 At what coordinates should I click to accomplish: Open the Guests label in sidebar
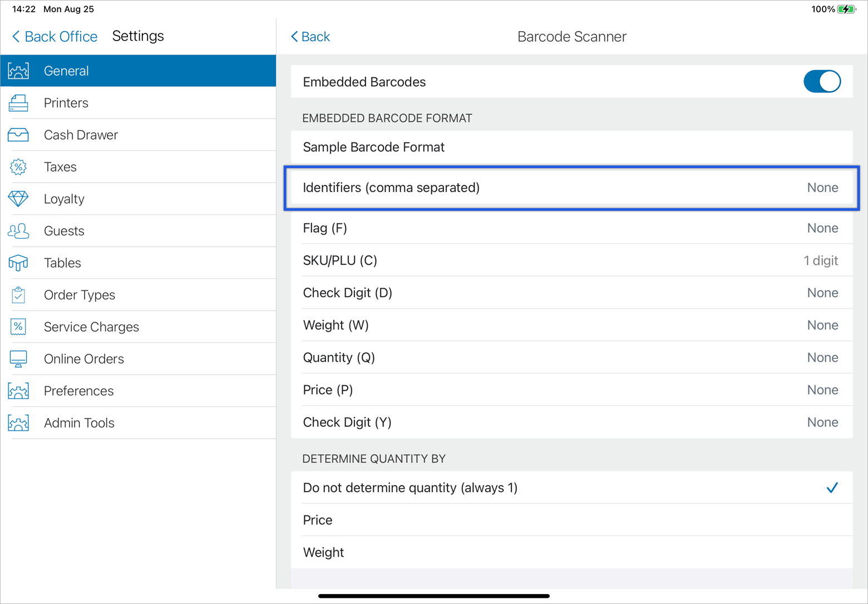(x=64, y=231)
